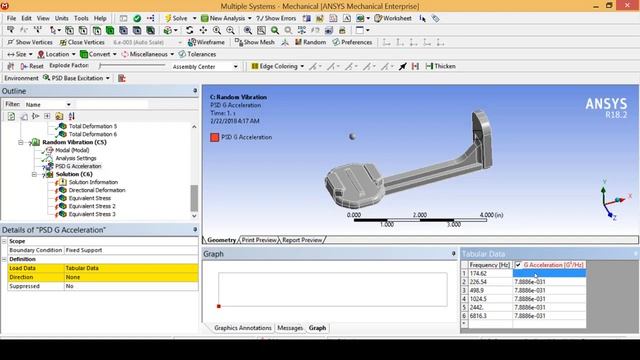Click the Reset explode button
Image resolution: width=640 pixels, height=360 pixels.
tap(31, 66)
